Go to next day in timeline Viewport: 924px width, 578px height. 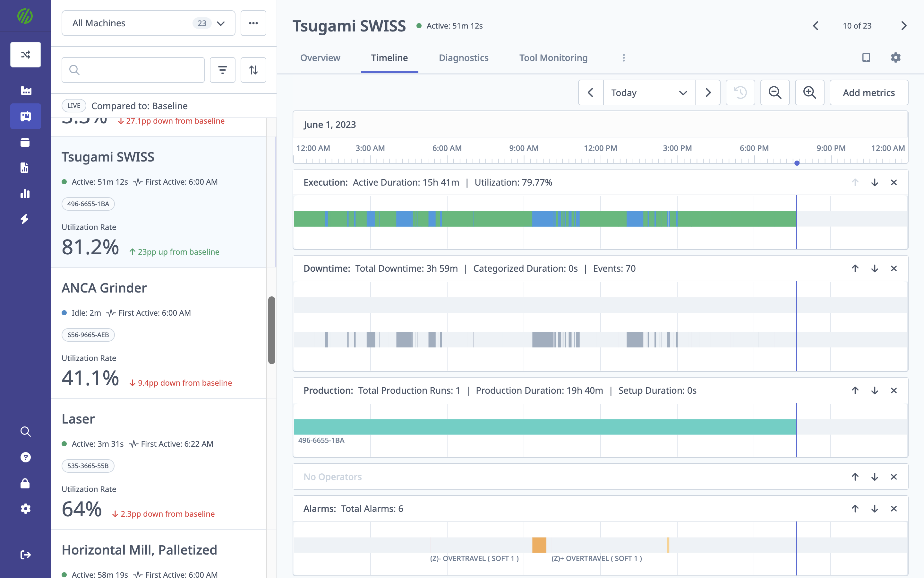click(708, 92)
